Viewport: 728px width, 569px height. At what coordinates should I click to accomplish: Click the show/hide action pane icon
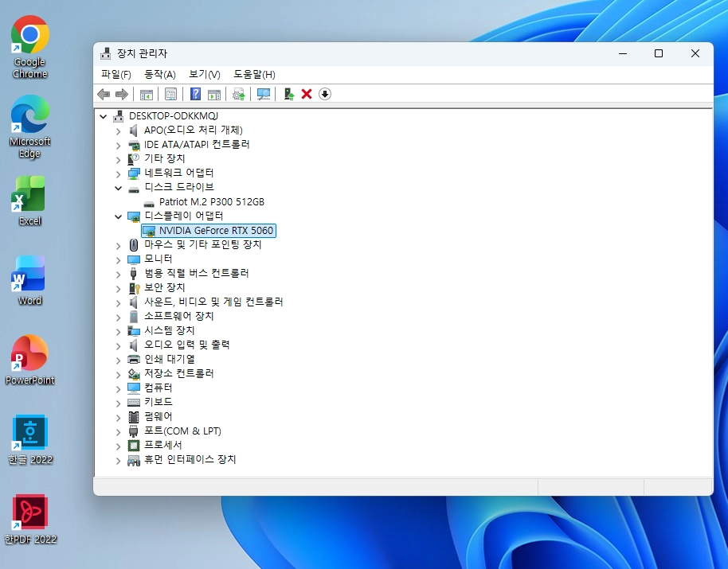tap(214, 94)
